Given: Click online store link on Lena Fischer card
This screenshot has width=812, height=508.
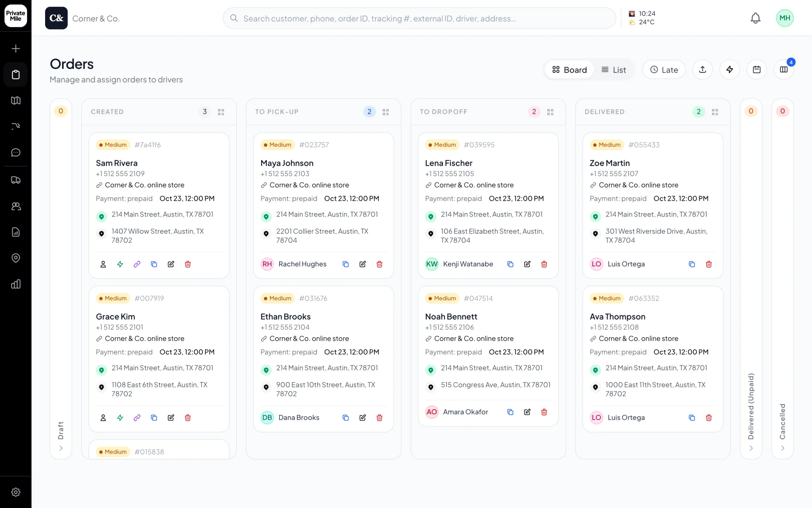Looking at the screenshot, I should [474, 185].
